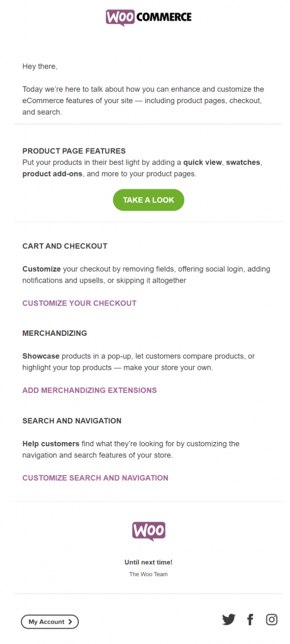This screenshot has width=290, height=644.
Task: Click the green TAKE A LOOK button
Action: click(148, 200)
